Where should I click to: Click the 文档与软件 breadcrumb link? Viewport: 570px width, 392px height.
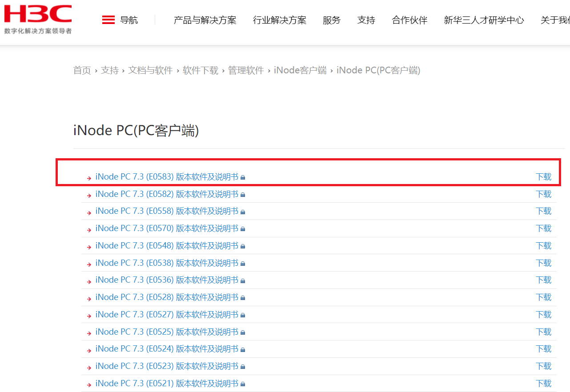coord(150,70)
